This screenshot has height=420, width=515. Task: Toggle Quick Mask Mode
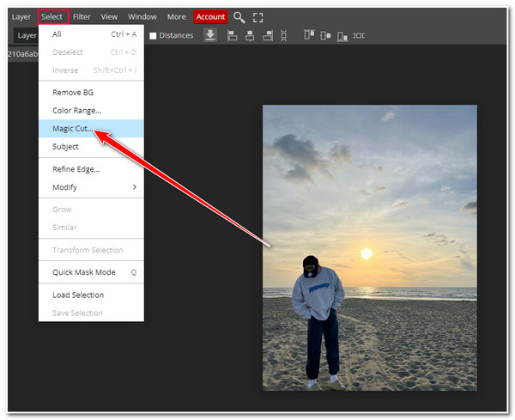[84, 272]
